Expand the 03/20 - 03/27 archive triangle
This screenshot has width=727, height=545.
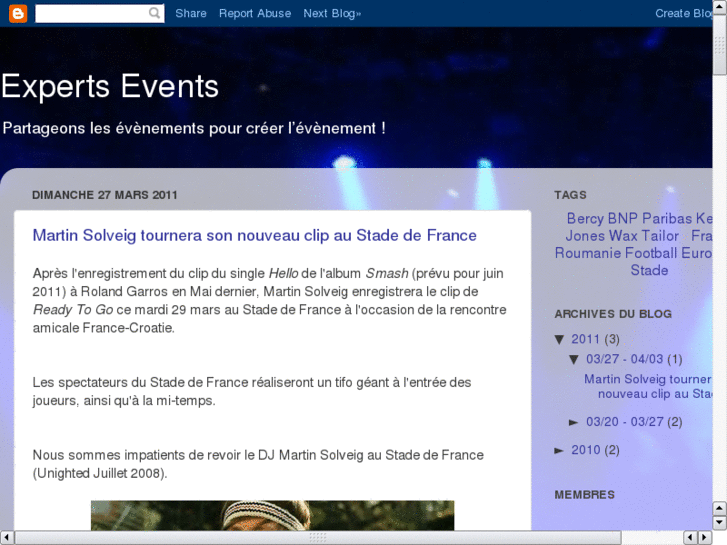pos(574,422)
